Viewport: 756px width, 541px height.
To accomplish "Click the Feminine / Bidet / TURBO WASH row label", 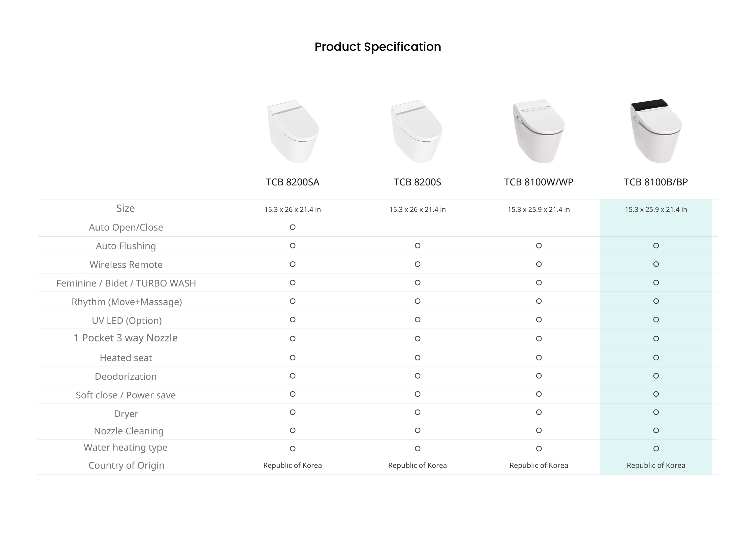I will (x=126, y=283).
